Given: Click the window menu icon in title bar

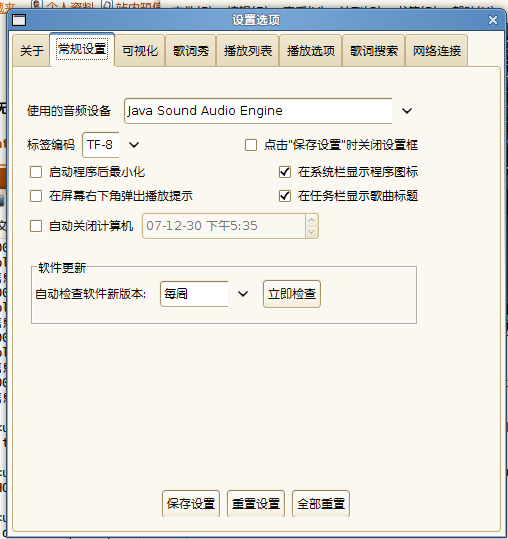Looking at the screenshot, I should coord(19,20).
